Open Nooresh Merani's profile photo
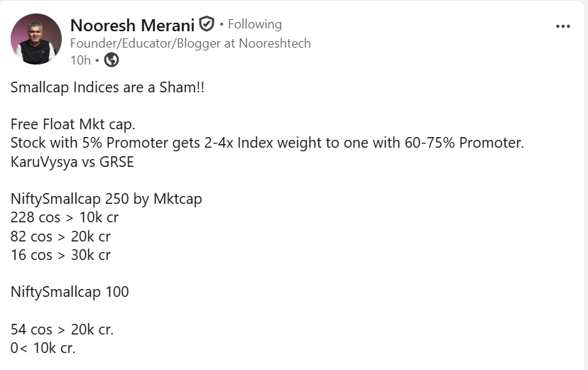Viewport: 588px width, 370px height. [x=36, y=39]
